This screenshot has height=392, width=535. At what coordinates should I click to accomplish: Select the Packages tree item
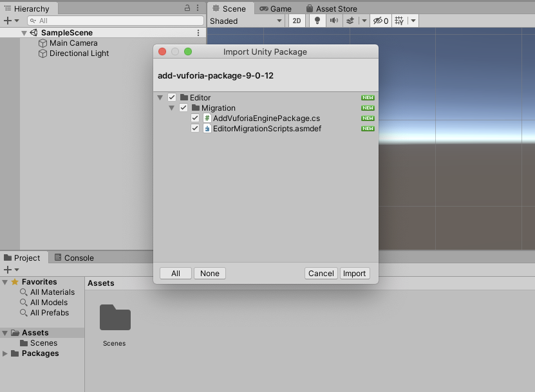pyautogui.click(x=41, y=353)
